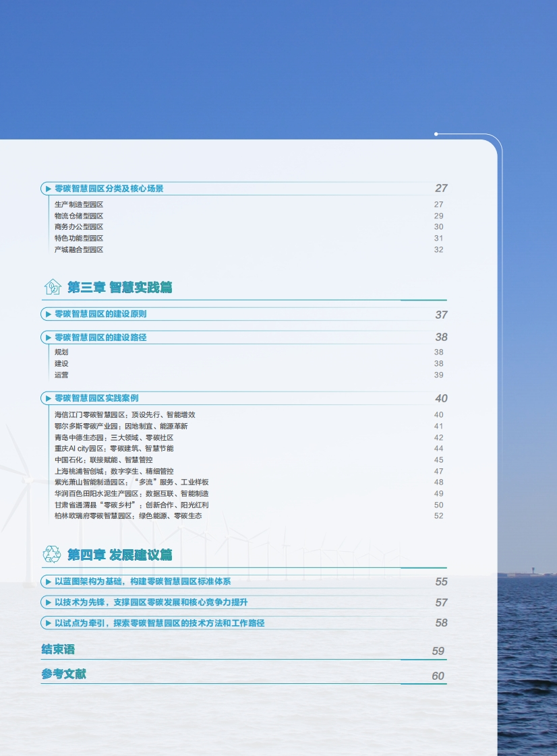Image resolution: width=557 pixels, height=756 pixels.
Task: Click the recycle icon beside 第四章
Action: 52,554
